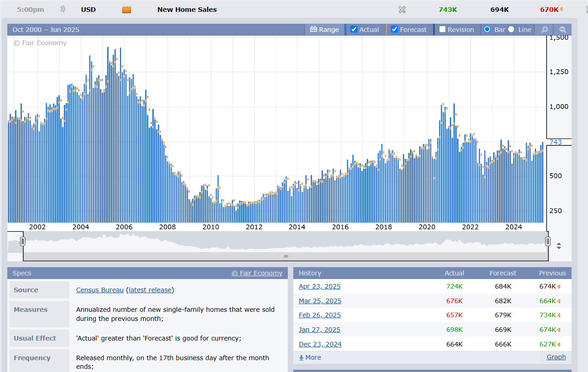Image resolution: width=588 pixels, height=372 pixels.
Task: Click the gray X icon beside 743K
Action: pyautogui.click(x=402, y=10)
